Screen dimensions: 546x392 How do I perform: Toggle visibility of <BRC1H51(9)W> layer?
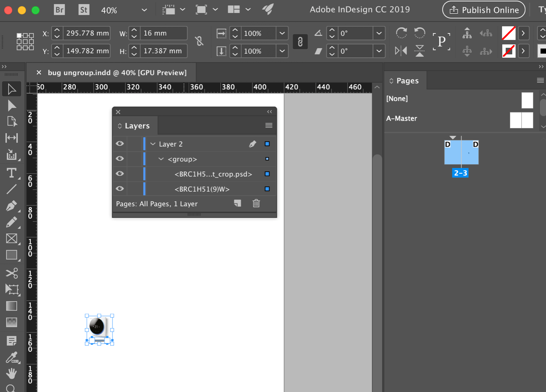point(119,189)
